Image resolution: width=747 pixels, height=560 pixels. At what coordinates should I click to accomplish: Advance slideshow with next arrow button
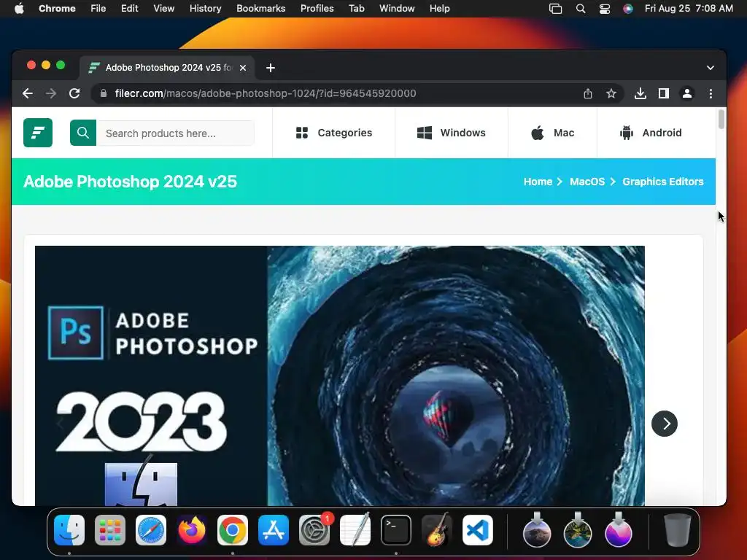664,424
